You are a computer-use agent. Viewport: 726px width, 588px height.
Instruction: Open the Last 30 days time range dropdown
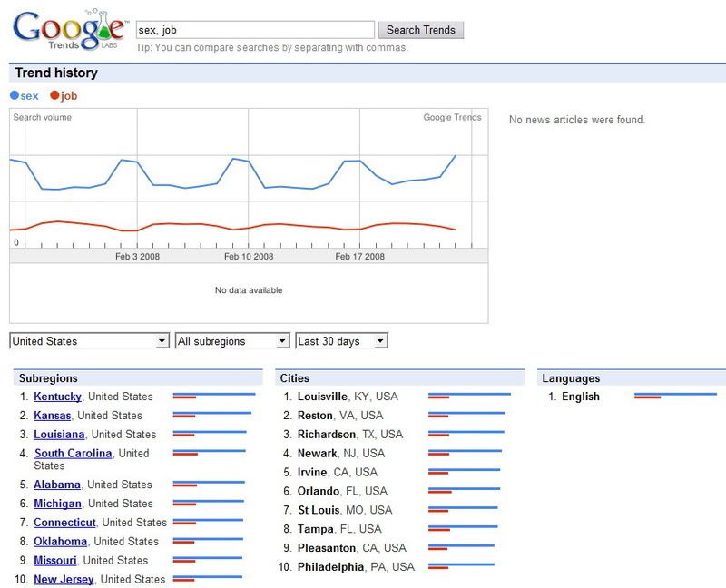[x=341, y=341]
